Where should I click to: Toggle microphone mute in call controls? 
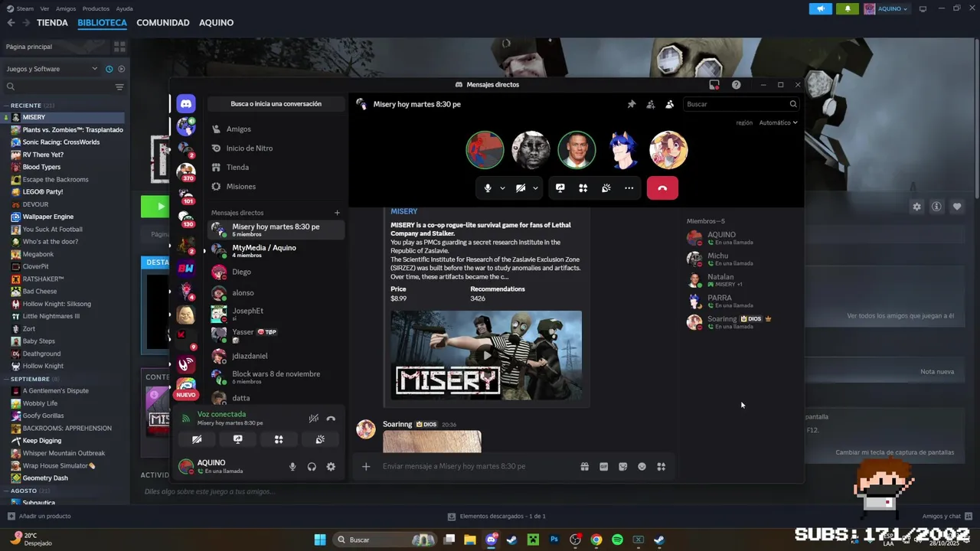tap(488, 188)
